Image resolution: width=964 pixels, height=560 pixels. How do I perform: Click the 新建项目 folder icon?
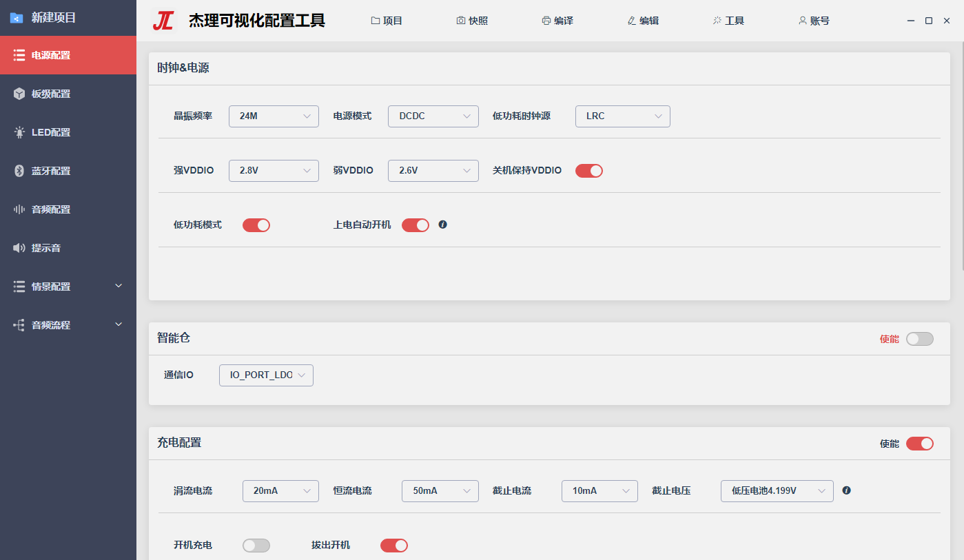point(17,18)
